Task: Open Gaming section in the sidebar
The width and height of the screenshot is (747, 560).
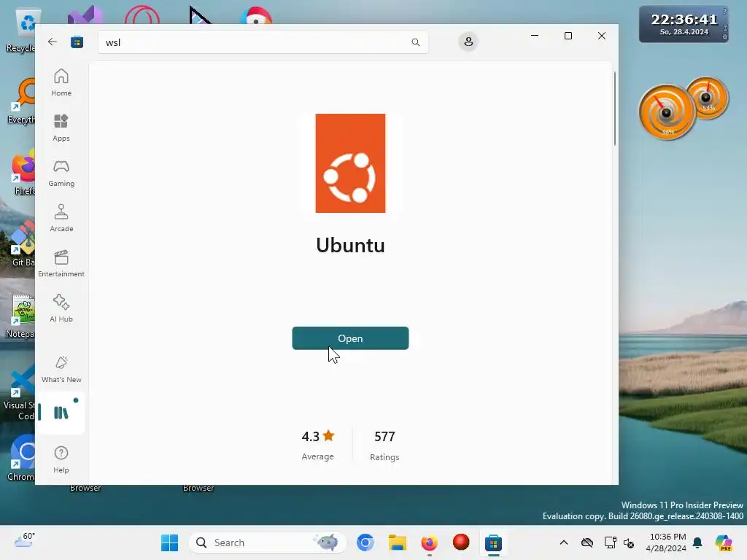Action: coord(61,173)
